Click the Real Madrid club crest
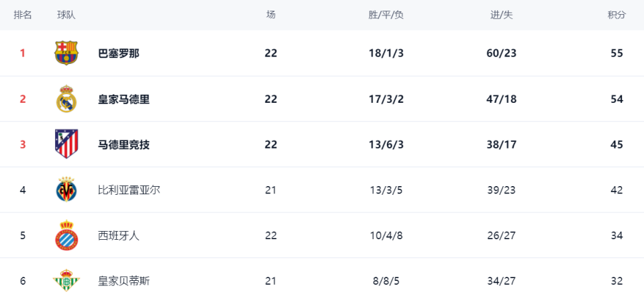The width and height of the screenshot is (644, 303). click(66, 99)
